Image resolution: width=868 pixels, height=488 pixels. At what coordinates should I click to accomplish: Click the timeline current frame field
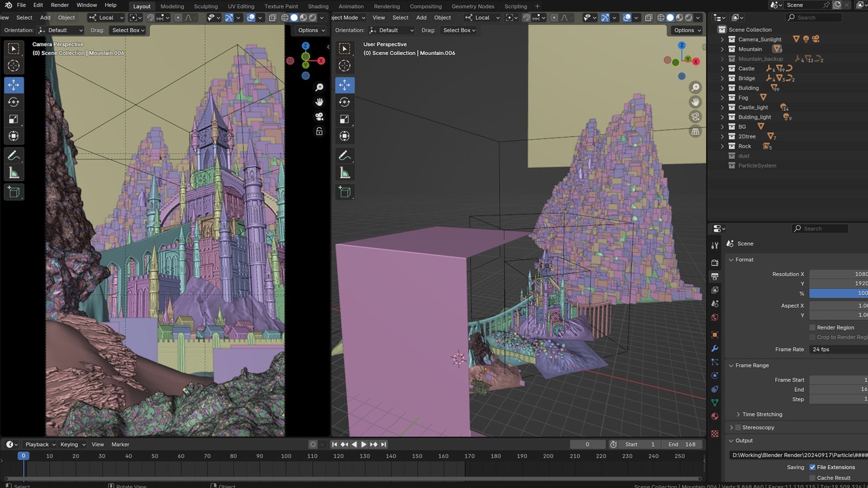coord(587,445)
